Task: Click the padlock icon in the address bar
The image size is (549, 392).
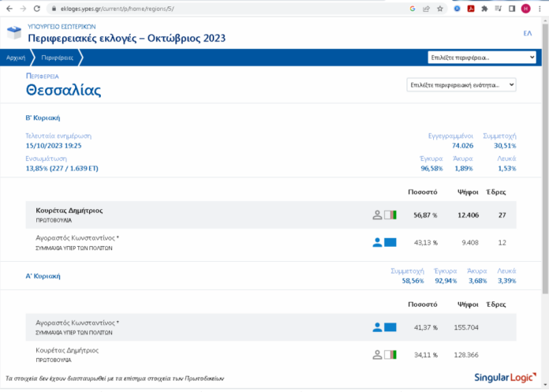Action: [x=54, y=9]
